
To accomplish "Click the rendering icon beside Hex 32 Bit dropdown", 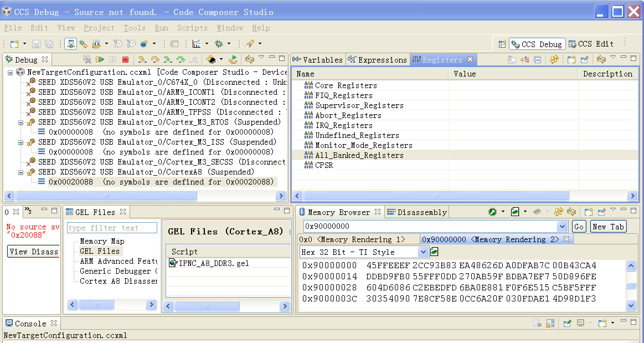I will coord(434,252).
